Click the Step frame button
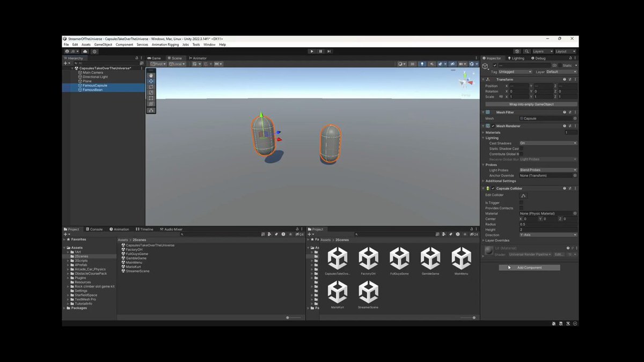Image resolution: width=644 pixels, height=362 pixels. click(329, 51)
